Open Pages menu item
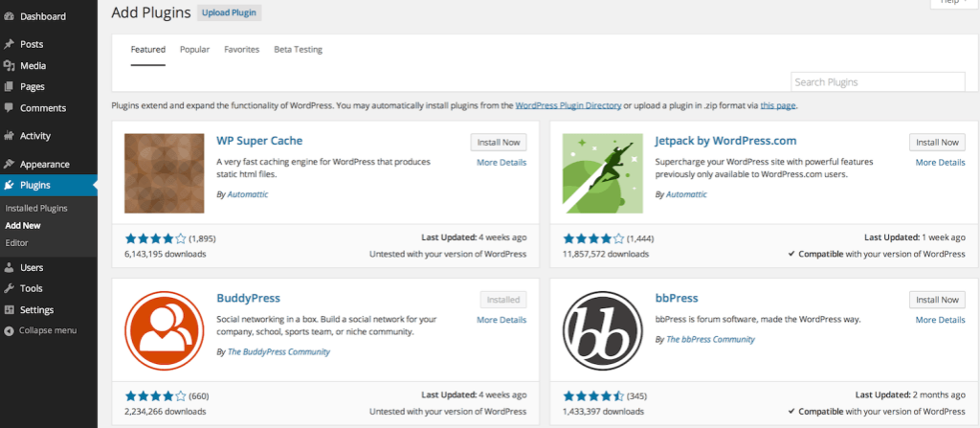Image resolution: width=980 pixels, height=428 pixels. [x=48, y=87]
